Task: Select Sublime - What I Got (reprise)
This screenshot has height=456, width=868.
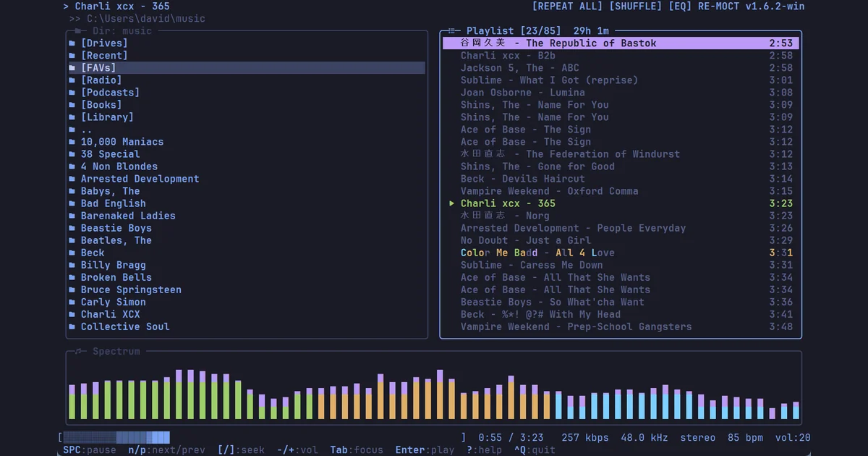Action: pyautogui.click(x=621, y=80)
